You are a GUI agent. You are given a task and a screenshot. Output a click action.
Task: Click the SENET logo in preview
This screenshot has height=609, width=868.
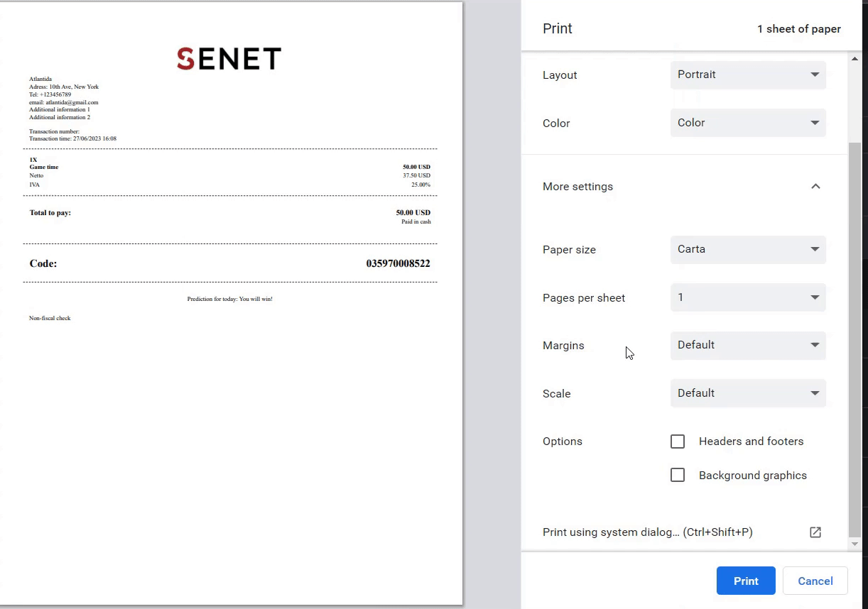(x=229, y=59)
